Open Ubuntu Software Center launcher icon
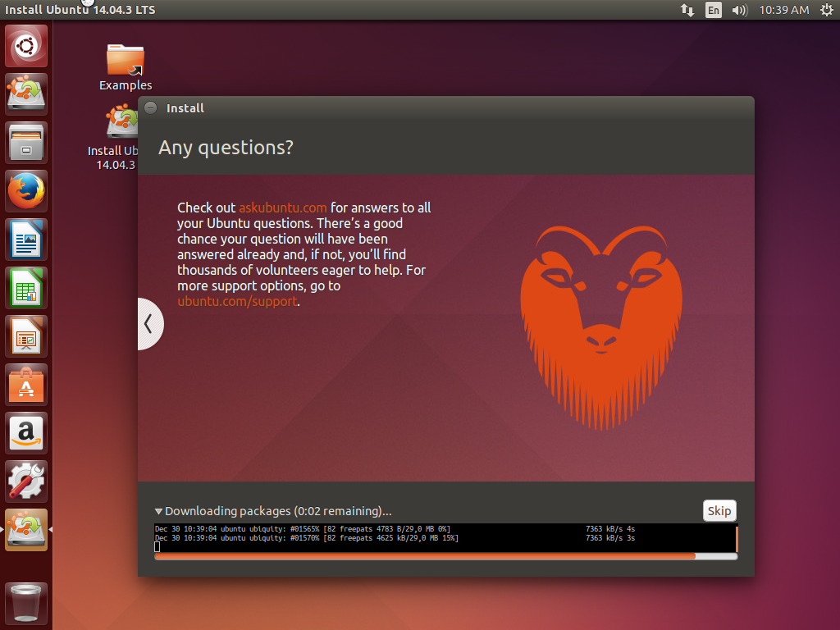Viewport: 840px width, 630px height. 26,385
